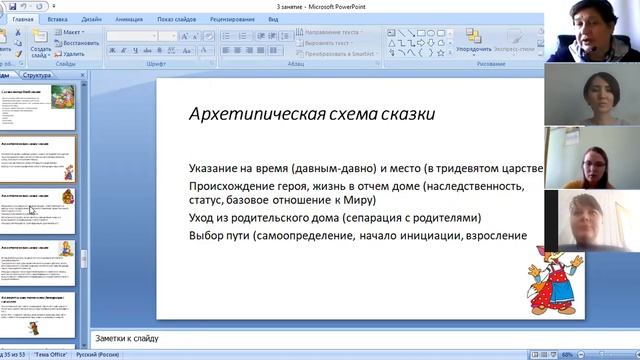
Task: Click Упорядочить arrange button
Action: click(473, 41)
